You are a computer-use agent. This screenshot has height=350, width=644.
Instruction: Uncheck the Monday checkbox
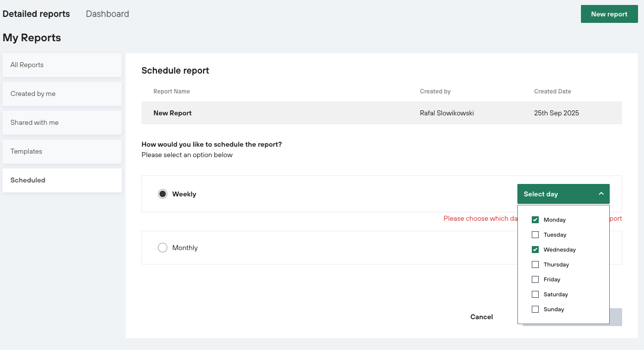[x=535, y=220]
